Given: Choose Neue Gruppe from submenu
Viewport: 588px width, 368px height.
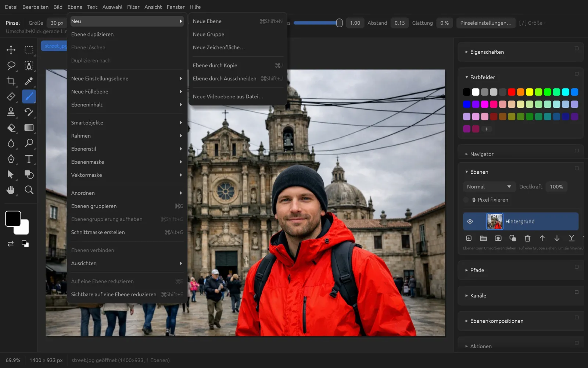Looking at the screenshot, I should point(237,34).
